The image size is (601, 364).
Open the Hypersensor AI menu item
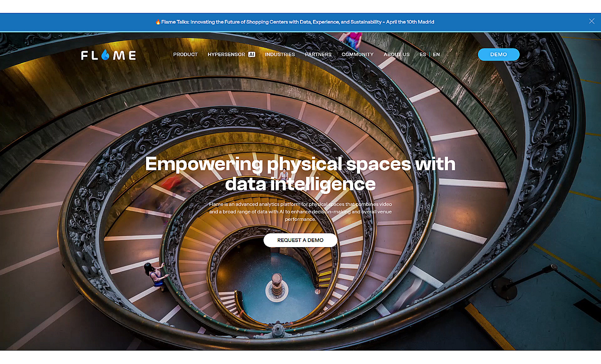pos(232,55)
